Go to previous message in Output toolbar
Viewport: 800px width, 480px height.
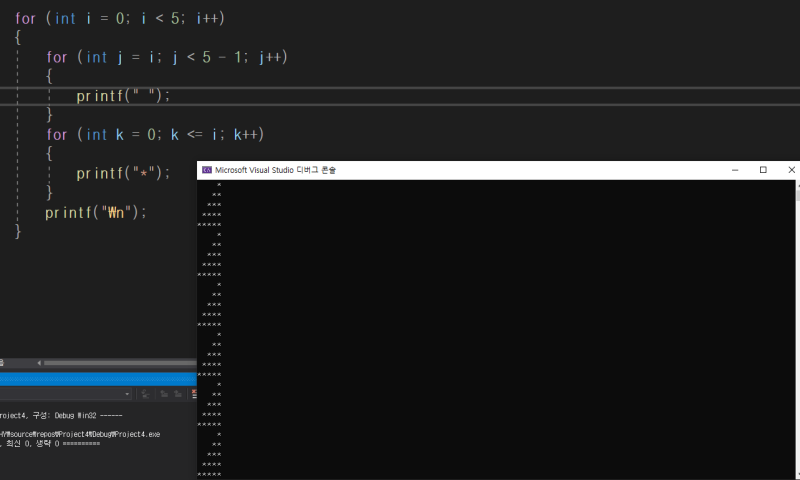click(164, 394)
